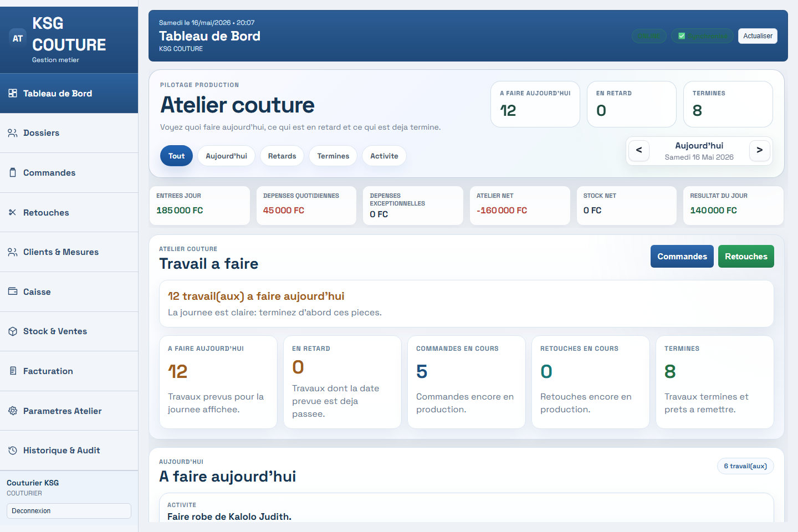The image size is (798, 532).
Task: Click 'Samedi le 16/mai/2026 • 20:07' timestamp
Action: click(207, 23)
